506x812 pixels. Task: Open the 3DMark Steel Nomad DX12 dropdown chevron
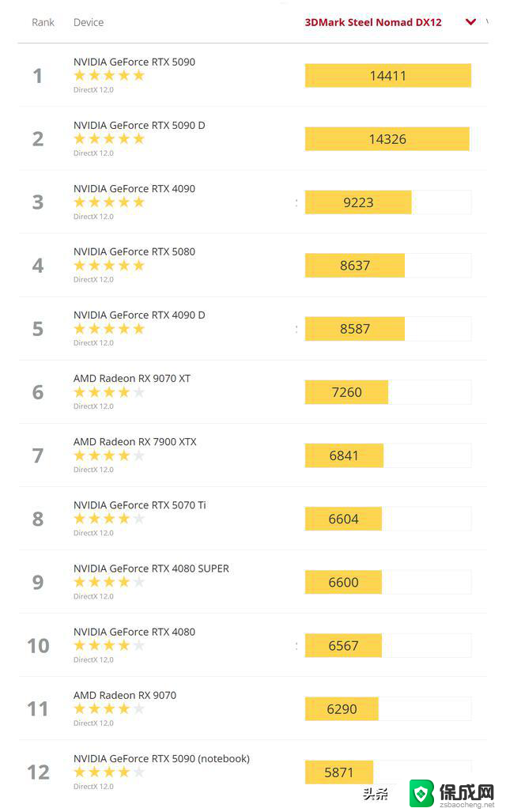point(470,22)
